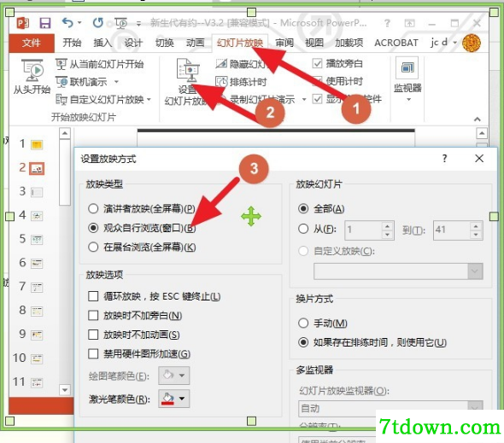Expand the 联机演示 dropdown arrow
The width and height of the screenshot is (504, 443).
point(116,82)
